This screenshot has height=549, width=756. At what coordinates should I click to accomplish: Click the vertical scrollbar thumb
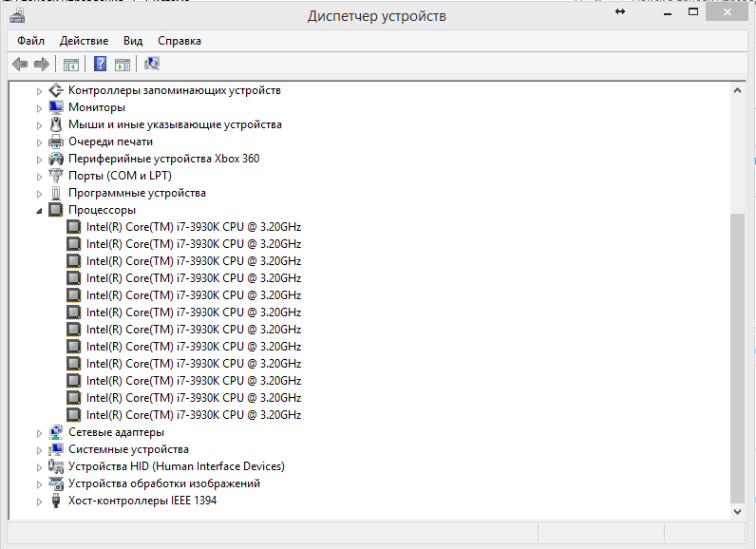point(737,358)
